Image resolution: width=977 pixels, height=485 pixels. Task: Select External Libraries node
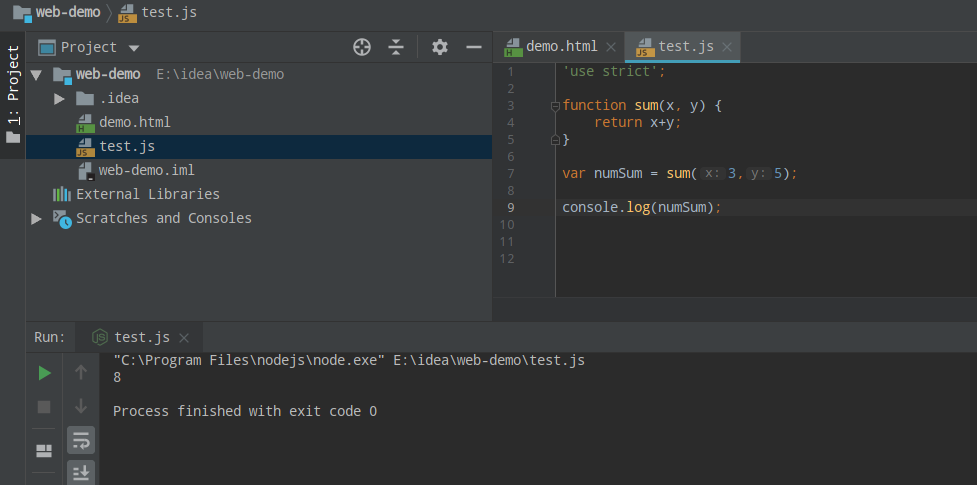coord(148,194)
